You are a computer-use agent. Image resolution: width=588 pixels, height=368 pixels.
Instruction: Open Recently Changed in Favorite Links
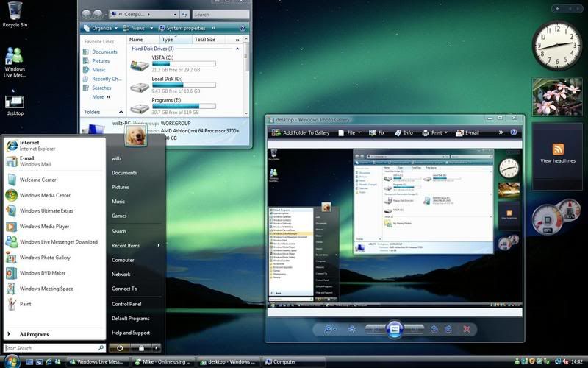pos(102,79)
